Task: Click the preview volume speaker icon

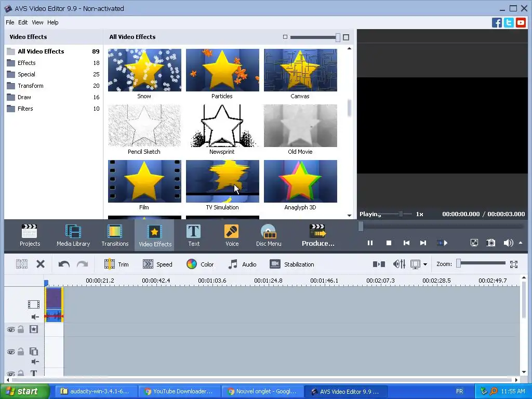Action: click(508, 243)
